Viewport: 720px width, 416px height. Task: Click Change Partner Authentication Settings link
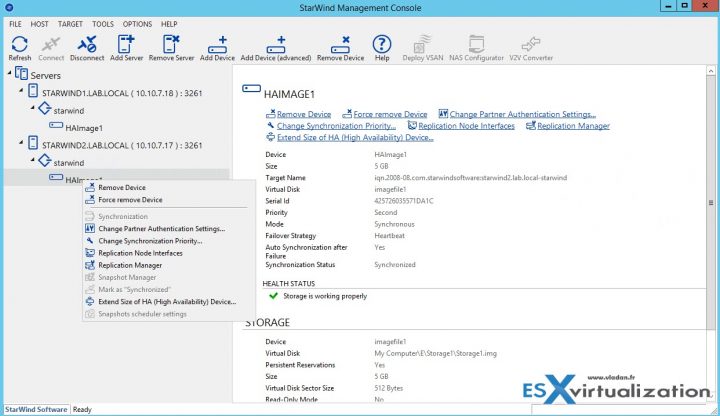point(523,114)
